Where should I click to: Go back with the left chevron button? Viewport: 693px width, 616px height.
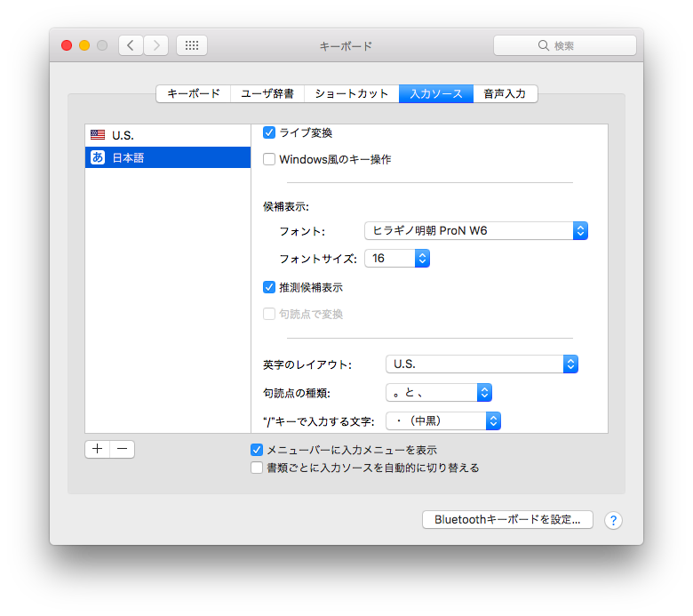(131, 45)
